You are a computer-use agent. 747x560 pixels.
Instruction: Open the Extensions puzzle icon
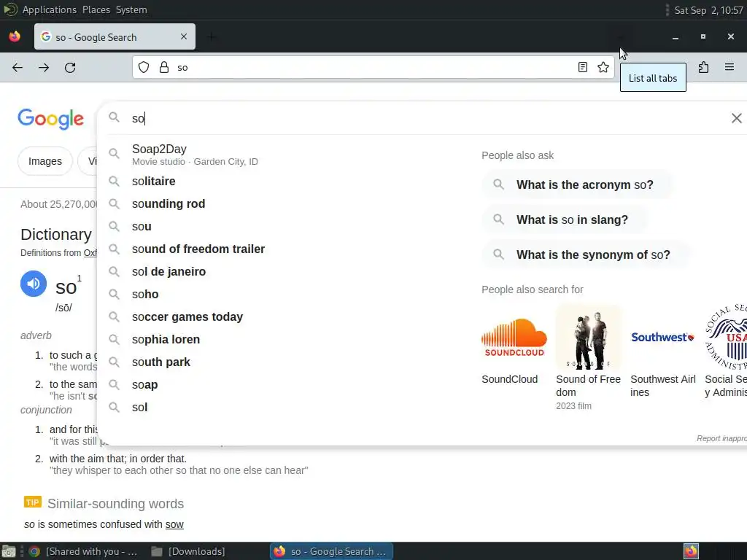[x=704, y=68]
